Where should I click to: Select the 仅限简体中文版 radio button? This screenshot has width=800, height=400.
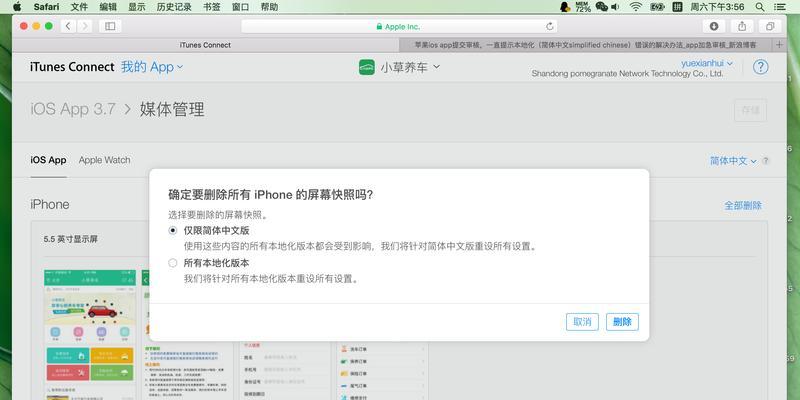(x=172, y=231)
